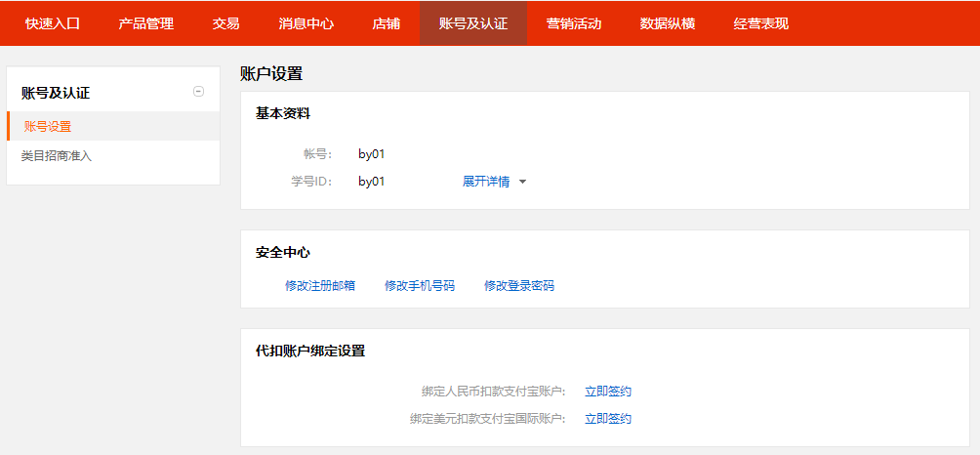Go to 产品管理 tab
Image resolution: width=980 pixels, height=455 pixels.
[x=145, y=23]
